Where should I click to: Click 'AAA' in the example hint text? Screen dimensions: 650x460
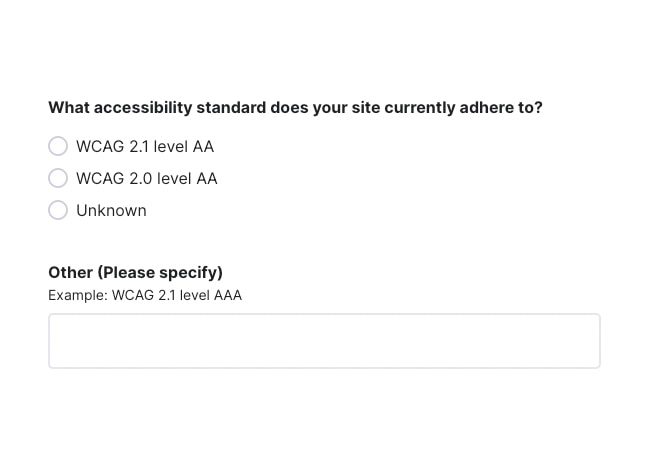[228, 295]
